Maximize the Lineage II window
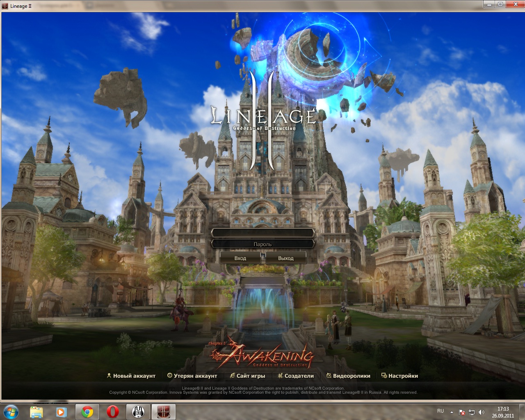Screen dimensions: 525x420 [500, 4]
